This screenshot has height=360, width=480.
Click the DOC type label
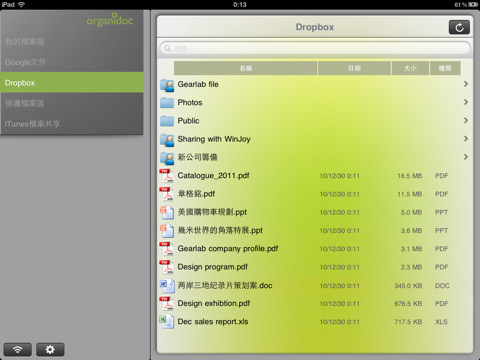click(442, 286)
